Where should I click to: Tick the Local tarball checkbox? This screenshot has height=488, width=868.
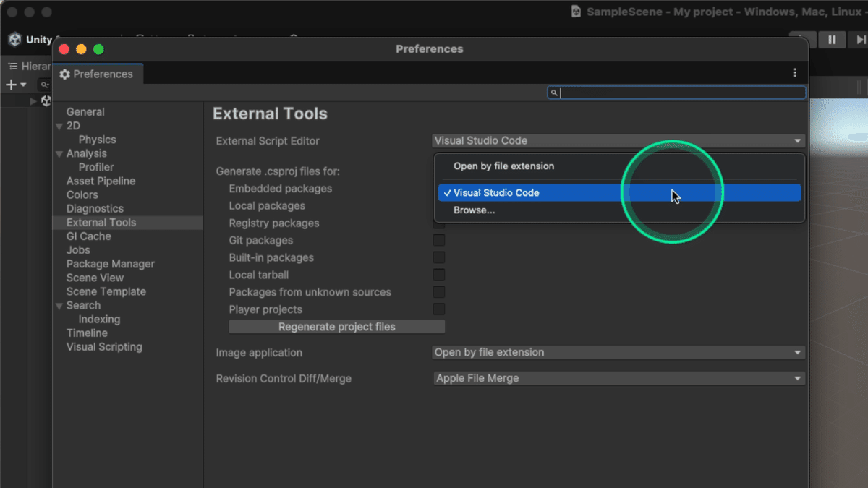(x=439, y=275)
